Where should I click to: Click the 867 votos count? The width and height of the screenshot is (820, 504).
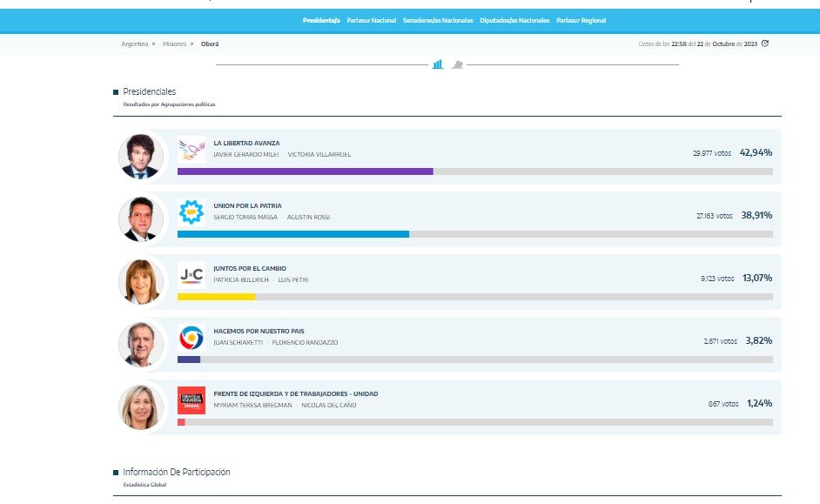(723, 404)
